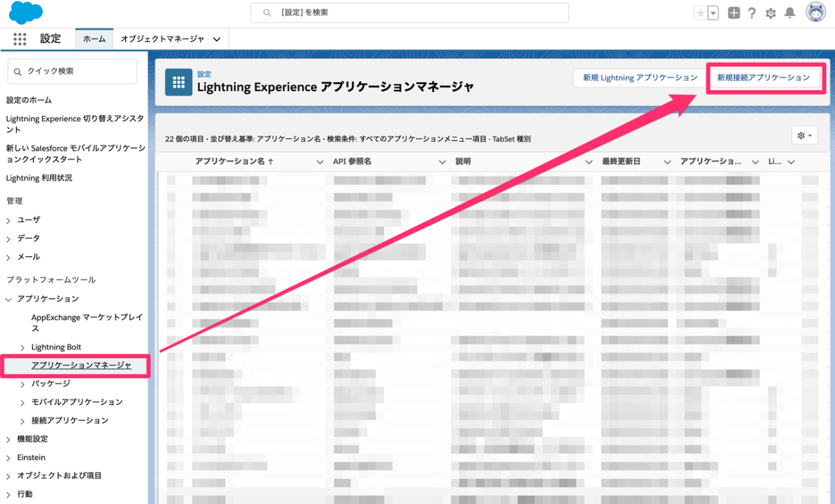Open Li... column menu chevron
The height and width of the screenshot is (504, 835).
791,162
